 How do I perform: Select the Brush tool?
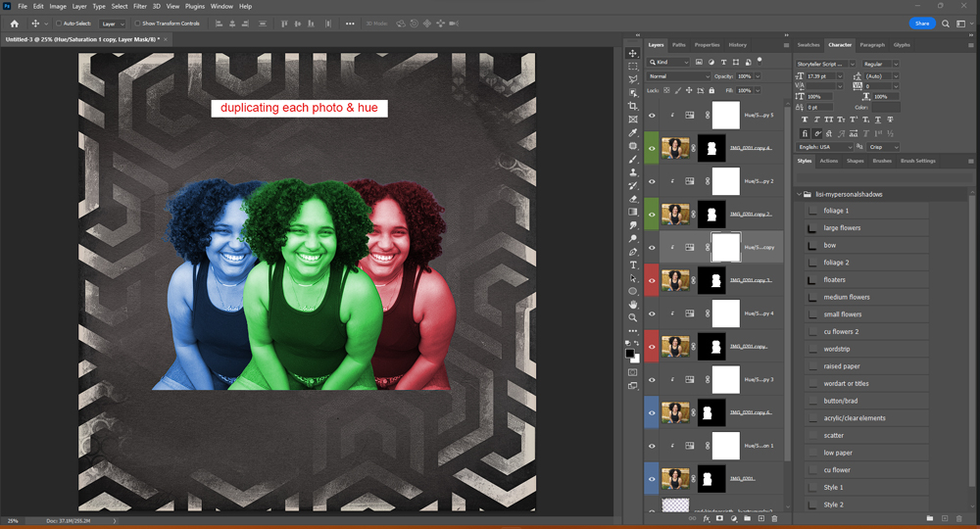tap(632, 160)
